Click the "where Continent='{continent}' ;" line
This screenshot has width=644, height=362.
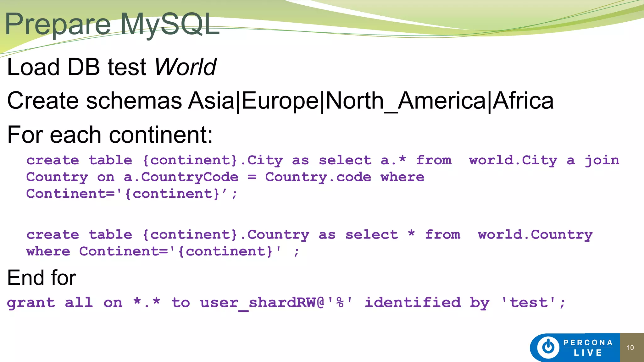coord(163,251)
